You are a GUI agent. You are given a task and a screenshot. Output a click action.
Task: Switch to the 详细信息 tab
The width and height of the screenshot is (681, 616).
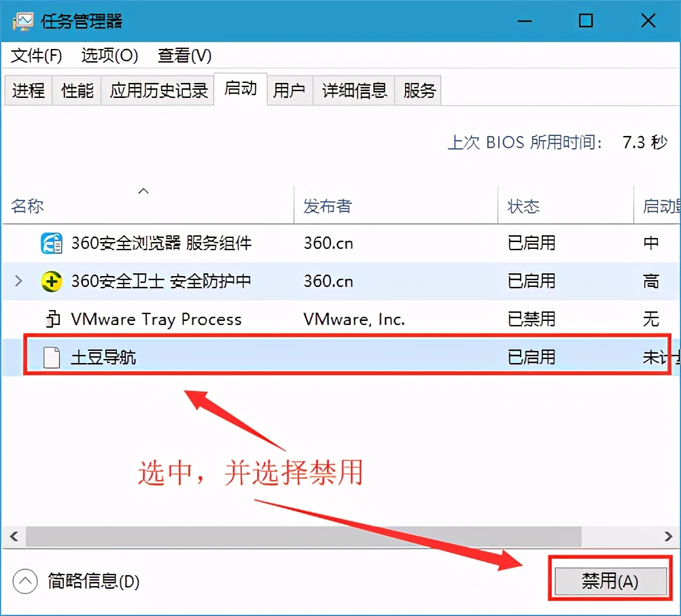coord(354,90)
